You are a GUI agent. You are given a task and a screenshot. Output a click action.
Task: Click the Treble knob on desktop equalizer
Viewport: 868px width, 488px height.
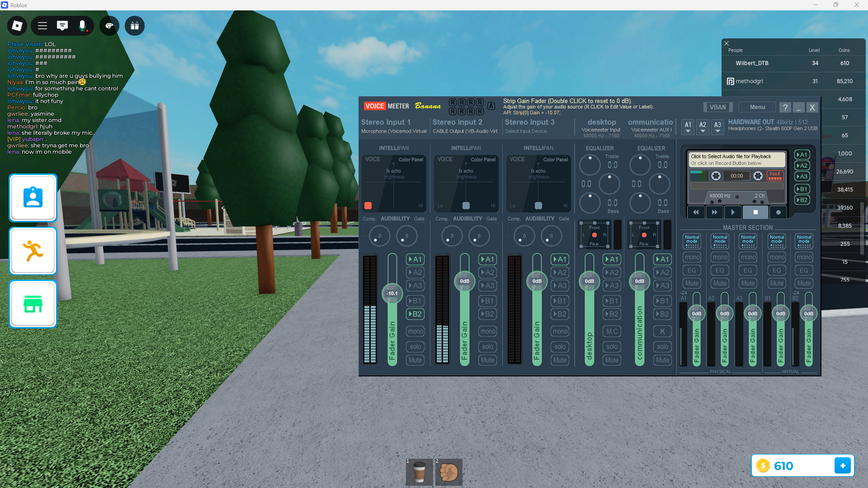pos(590,165)
